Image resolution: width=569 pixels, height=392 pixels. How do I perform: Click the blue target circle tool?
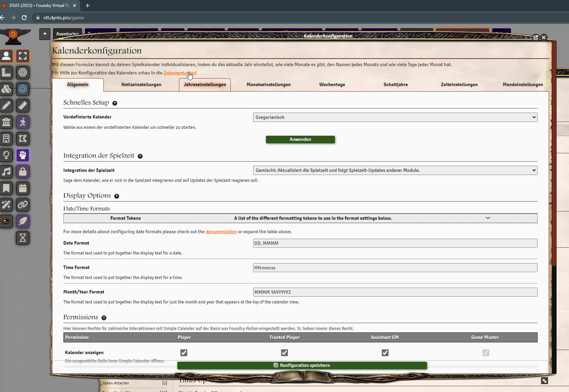(23, 89)
